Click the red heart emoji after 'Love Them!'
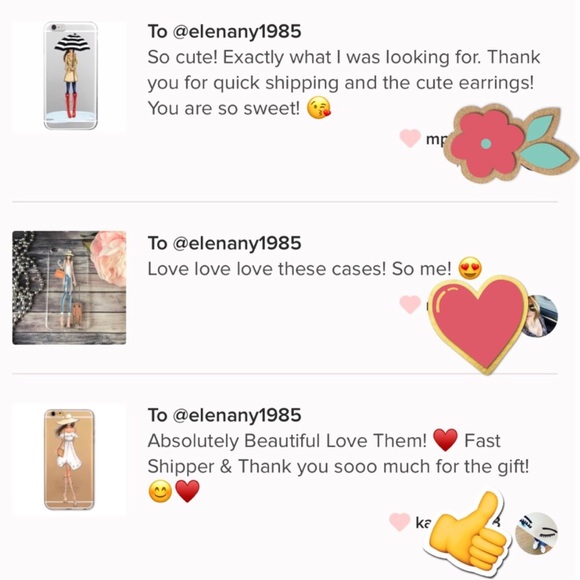Image resolution: width=580 pixels, height=580 pixels. click(445, 440)
